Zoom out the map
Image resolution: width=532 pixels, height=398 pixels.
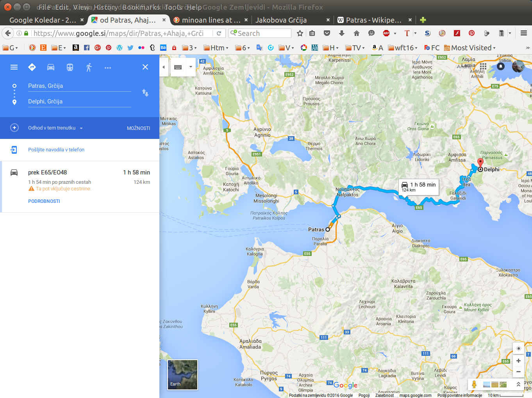(518, 372)
